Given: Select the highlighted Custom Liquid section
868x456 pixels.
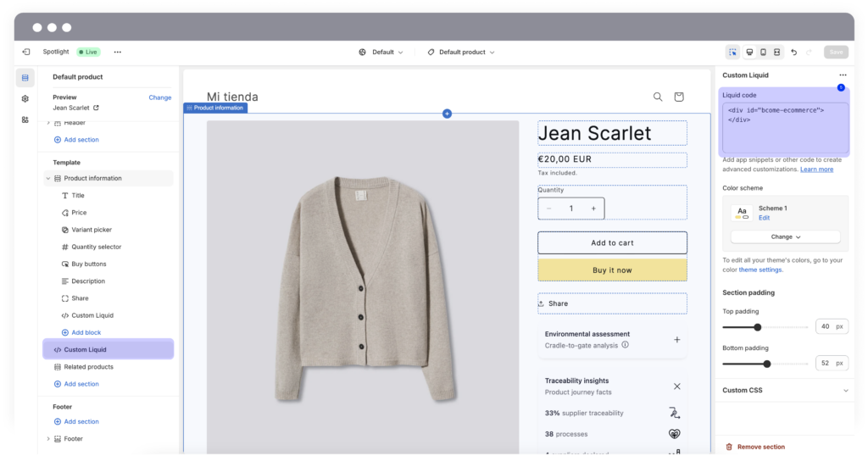Looking at the screenshot, I should pyautogui.click(x=108, y=349).
